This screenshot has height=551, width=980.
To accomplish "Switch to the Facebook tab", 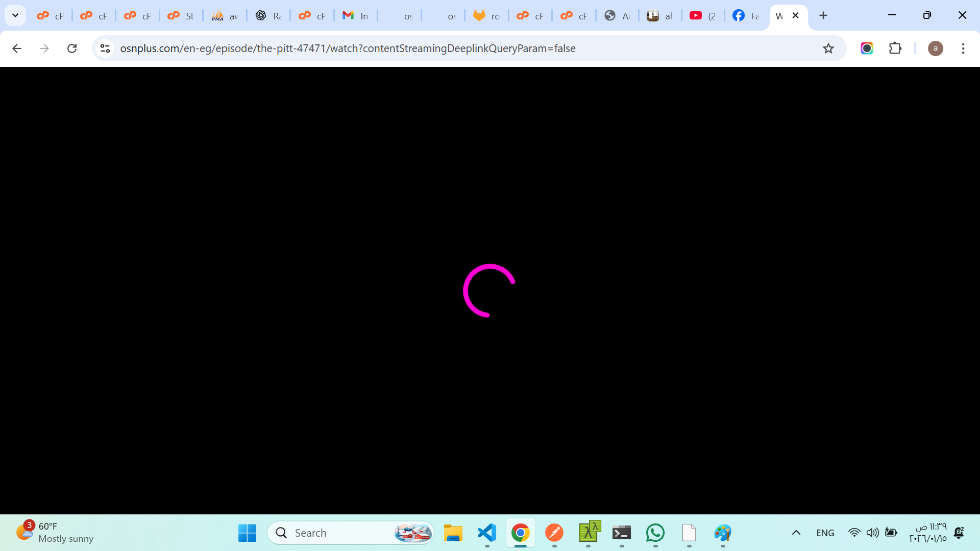I will tap(746, 16).
